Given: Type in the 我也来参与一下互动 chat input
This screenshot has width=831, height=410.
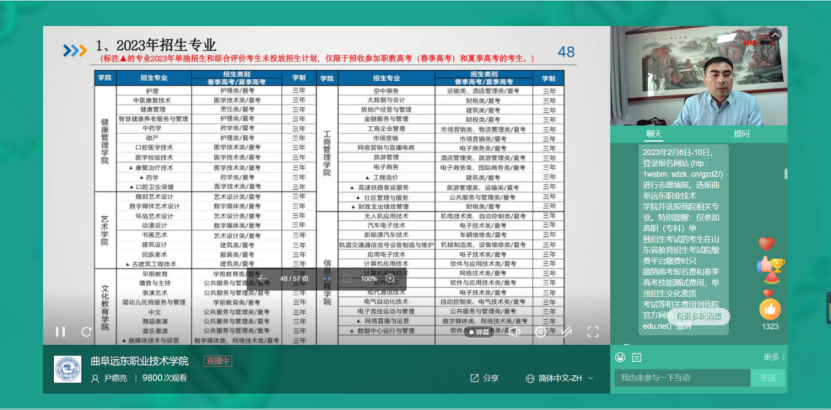Looking at the screenshot, I should point(680,377).
